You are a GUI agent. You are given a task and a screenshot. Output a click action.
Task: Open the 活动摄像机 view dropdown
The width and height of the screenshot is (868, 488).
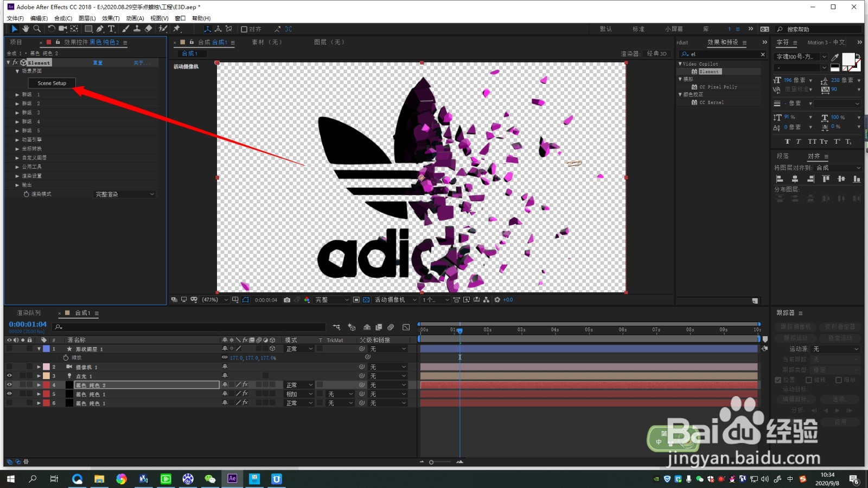tap(395, 300)
